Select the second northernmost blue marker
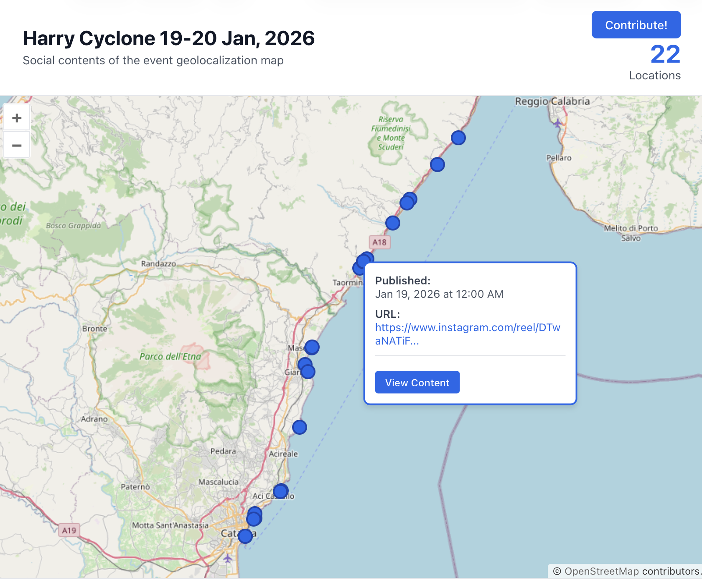 (437, 165)
